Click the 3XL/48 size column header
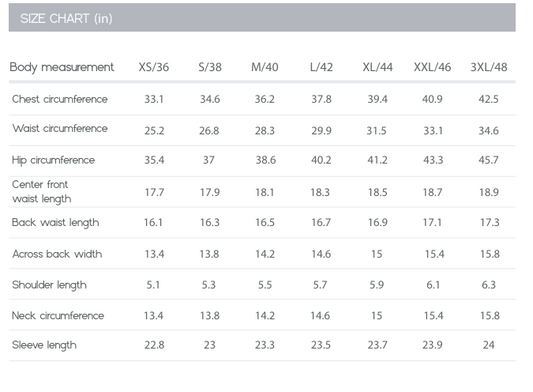 [x=489, y=67]
